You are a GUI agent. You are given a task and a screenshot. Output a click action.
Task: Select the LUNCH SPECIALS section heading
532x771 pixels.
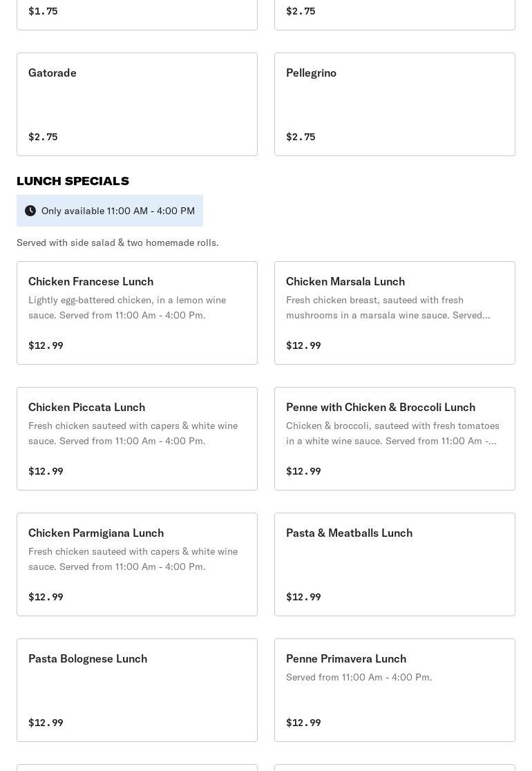[73, 181]
